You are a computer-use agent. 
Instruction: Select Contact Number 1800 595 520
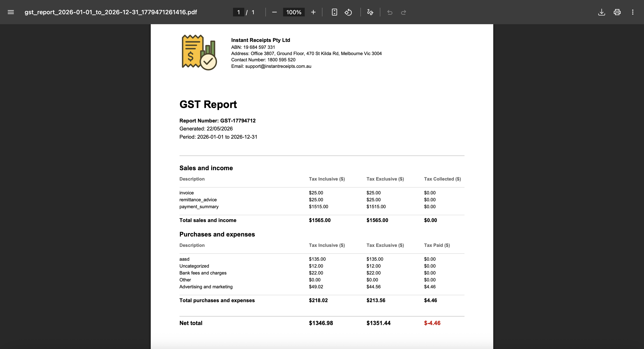click(263, 60)
